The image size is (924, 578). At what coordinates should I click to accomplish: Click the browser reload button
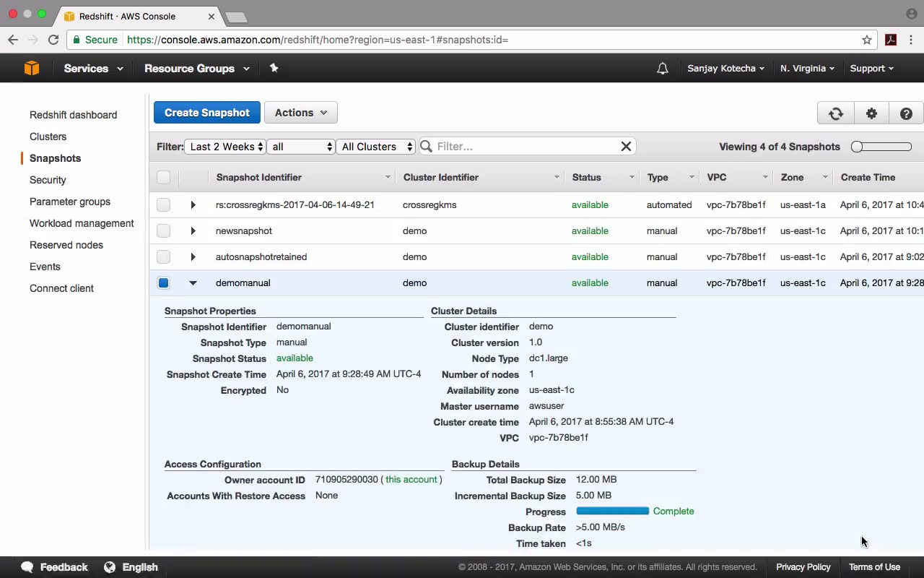pyautogui.click(x=53, y=40)
